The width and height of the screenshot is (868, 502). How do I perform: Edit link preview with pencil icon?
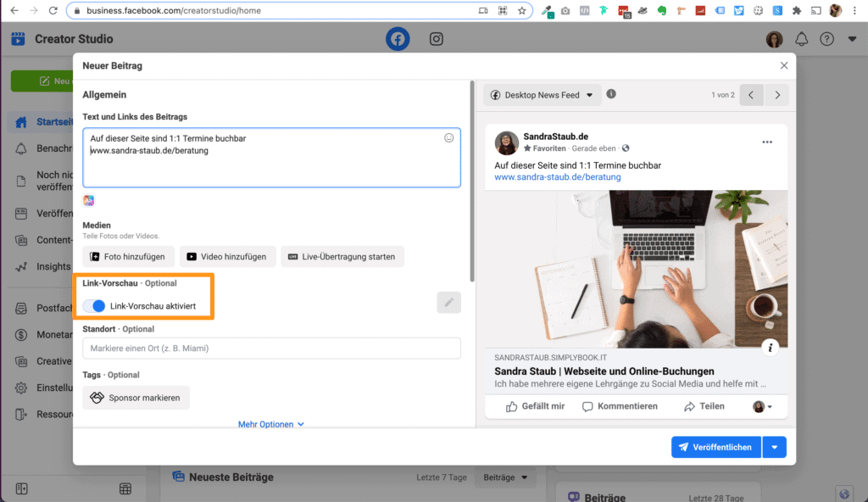tap(449, 303)
